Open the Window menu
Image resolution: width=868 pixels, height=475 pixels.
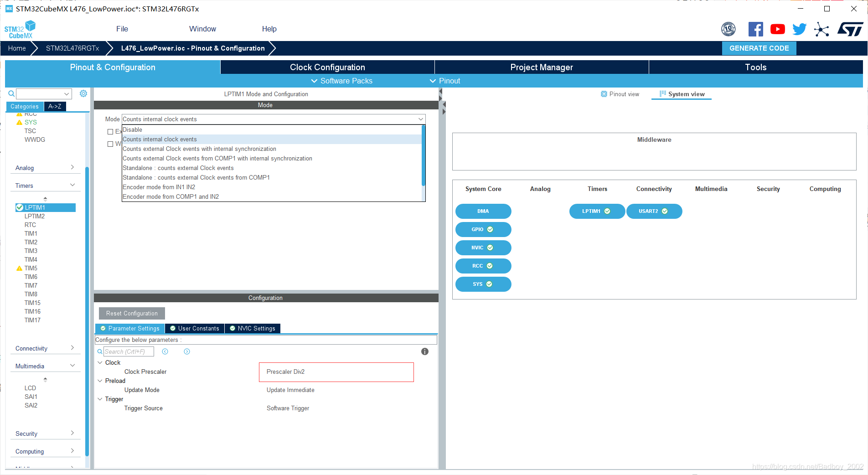pos(202,29)
